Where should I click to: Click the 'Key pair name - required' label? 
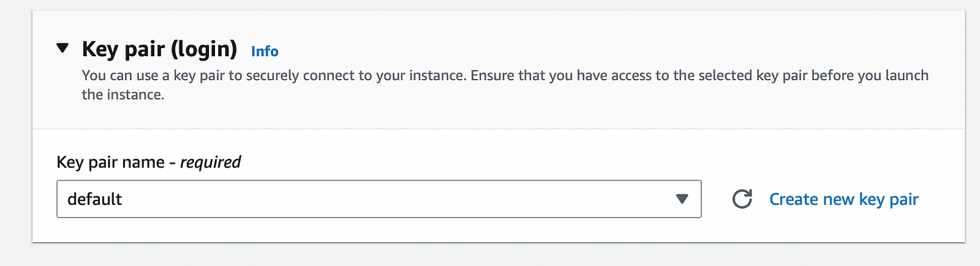(x=148, y=162)
